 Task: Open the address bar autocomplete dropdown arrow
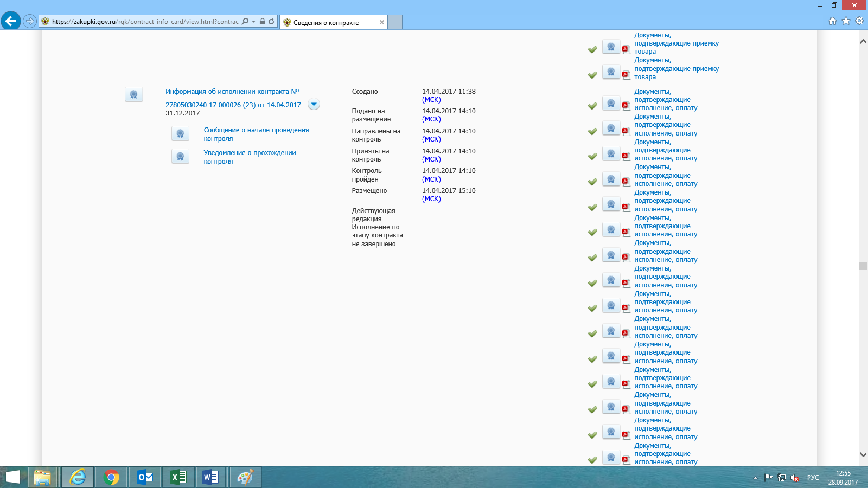click(x=253, y=22)
